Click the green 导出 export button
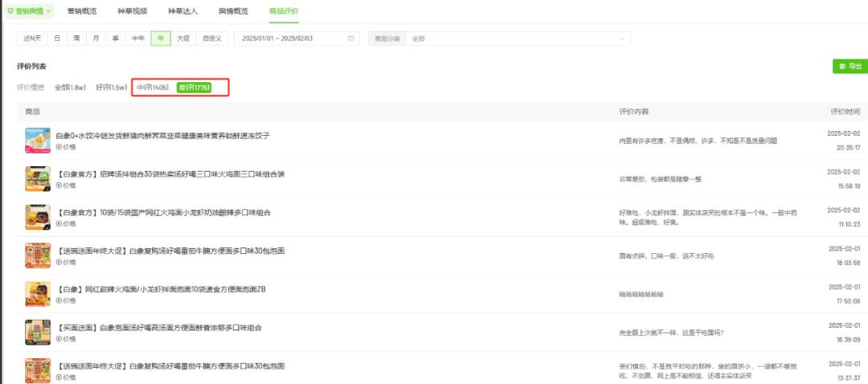868x384 pixels. click(850, 67)
